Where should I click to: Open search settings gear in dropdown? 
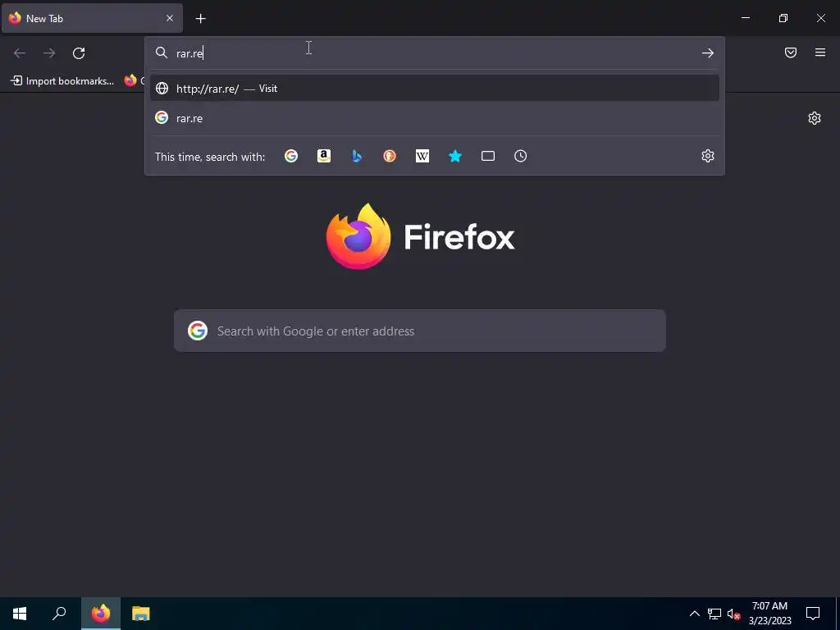(708, 156)
